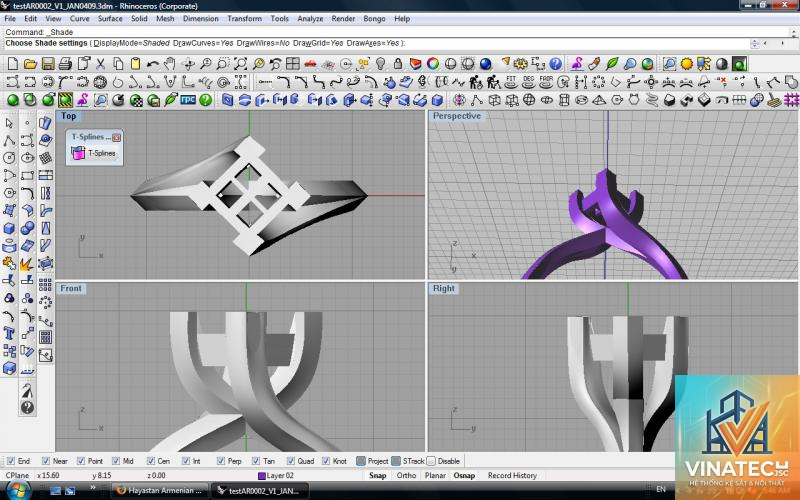Screen dimensions: 800x500
Task: Toggle Osnap in the status bar
Action: click(x=464, y=475)
